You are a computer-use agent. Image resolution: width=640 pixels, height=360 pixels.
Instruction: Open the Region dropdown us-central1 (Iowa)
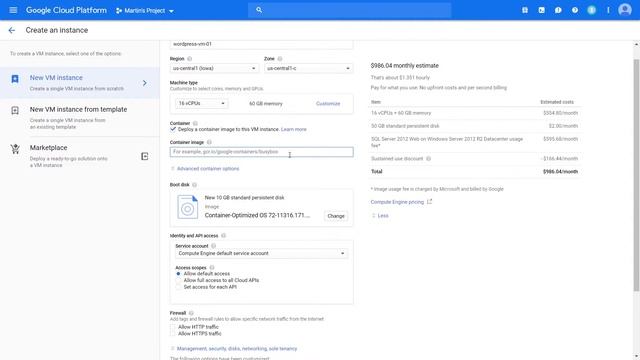pyautogui.click(x=214, y=68)
